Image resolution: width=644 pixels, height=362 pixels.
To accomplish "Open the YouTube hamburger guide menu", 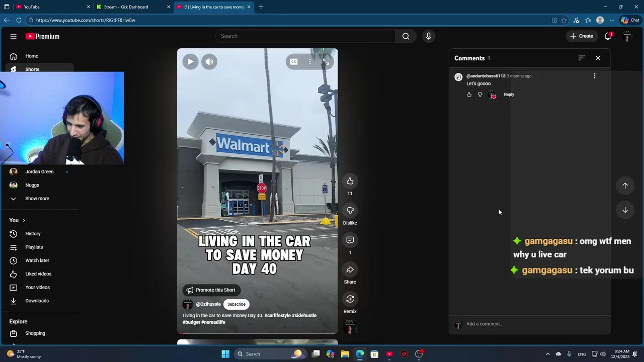I will pos(14,36).
